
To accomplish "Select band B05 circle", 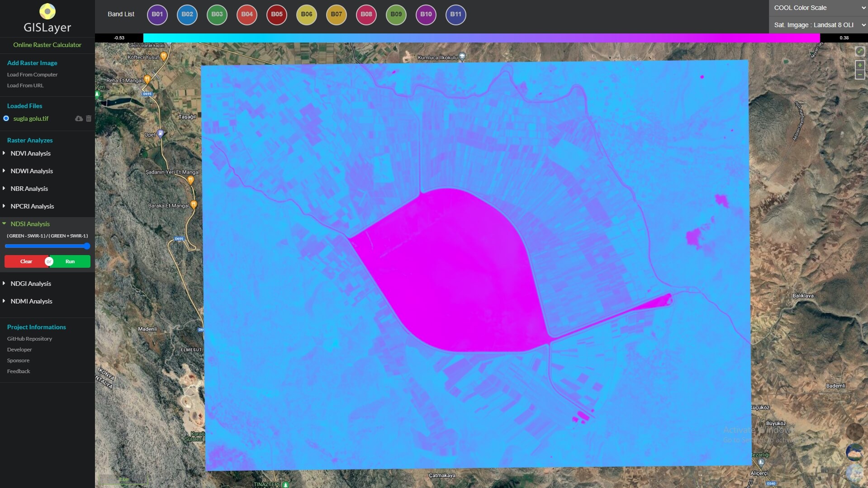I will [x=277, y=14].
